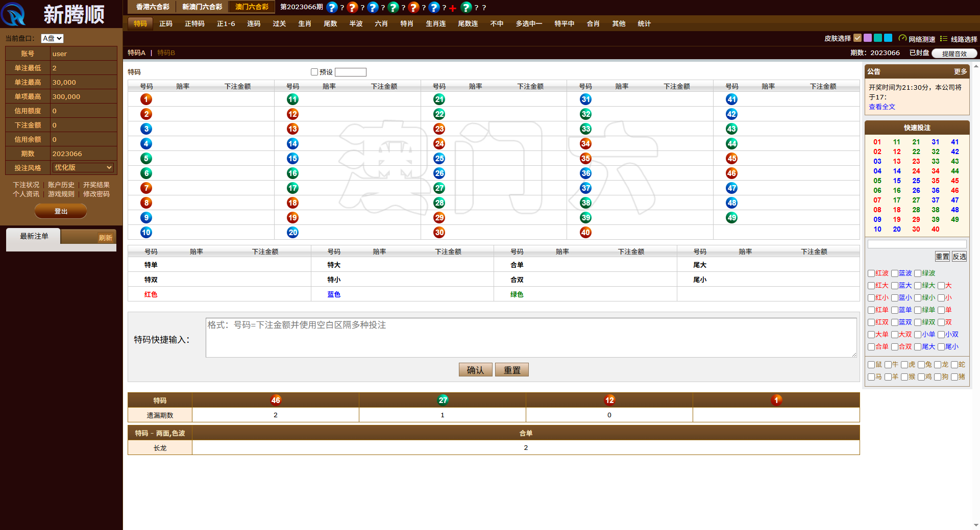Select the green number 11 ball

tap(292, 99)
